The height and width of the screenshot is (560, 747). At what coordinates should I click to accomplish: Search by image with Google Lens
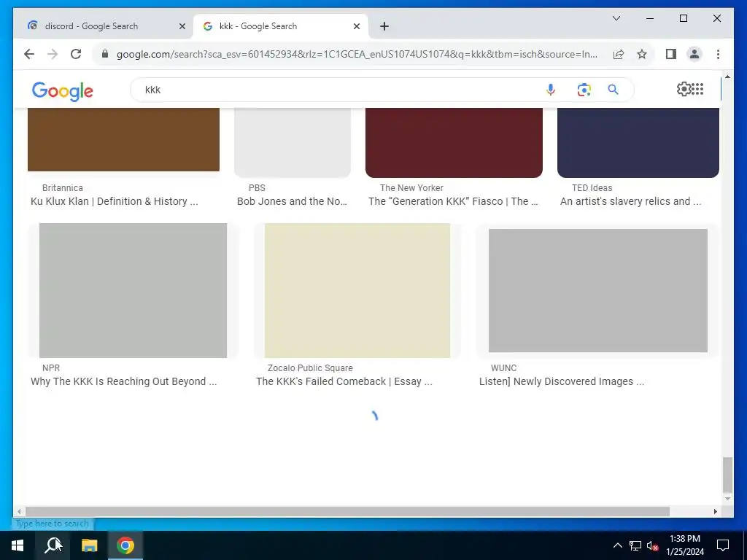(x=584, y=90)
